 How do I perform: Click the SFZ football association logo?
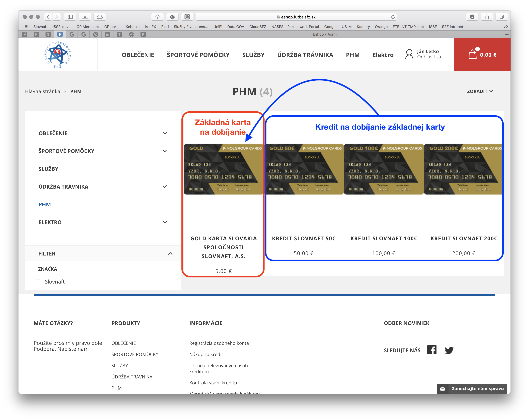[x=58, y=55]
